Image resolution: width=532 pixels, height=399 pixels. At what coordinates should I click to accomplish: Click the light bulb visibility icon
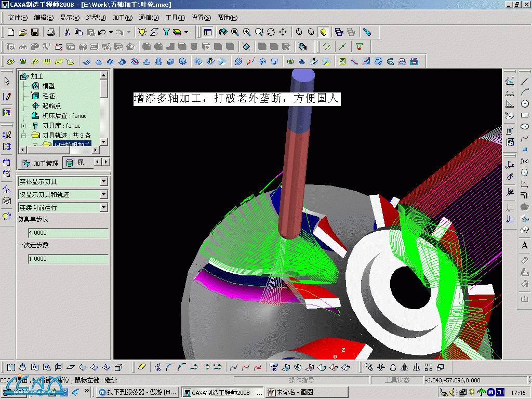coord(142,32)
